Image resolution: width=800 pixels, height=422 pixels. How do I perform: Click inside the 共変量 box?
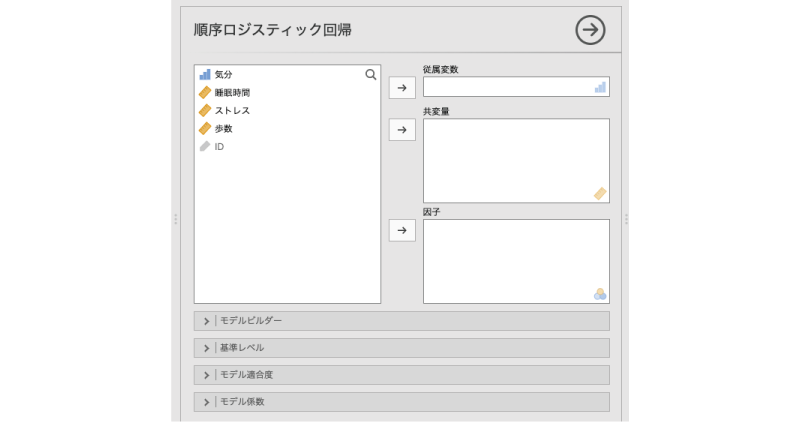click(515, 160)
